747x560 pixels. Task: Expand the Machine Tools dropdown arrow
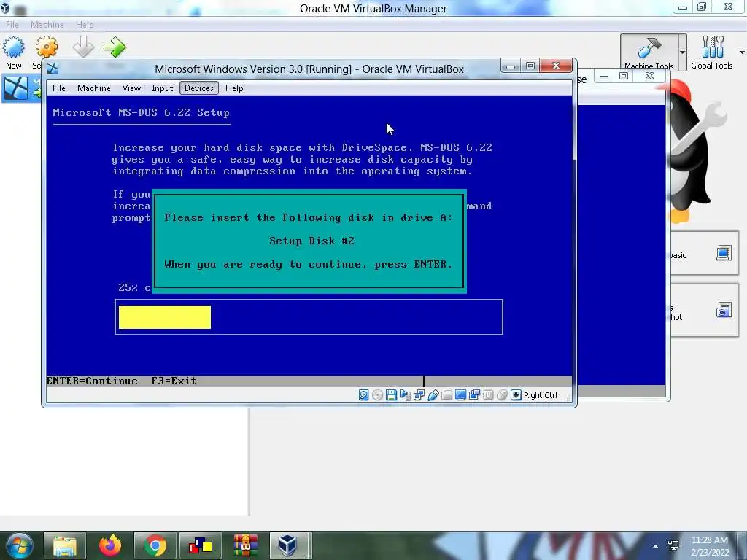click(x=683, y=52)
